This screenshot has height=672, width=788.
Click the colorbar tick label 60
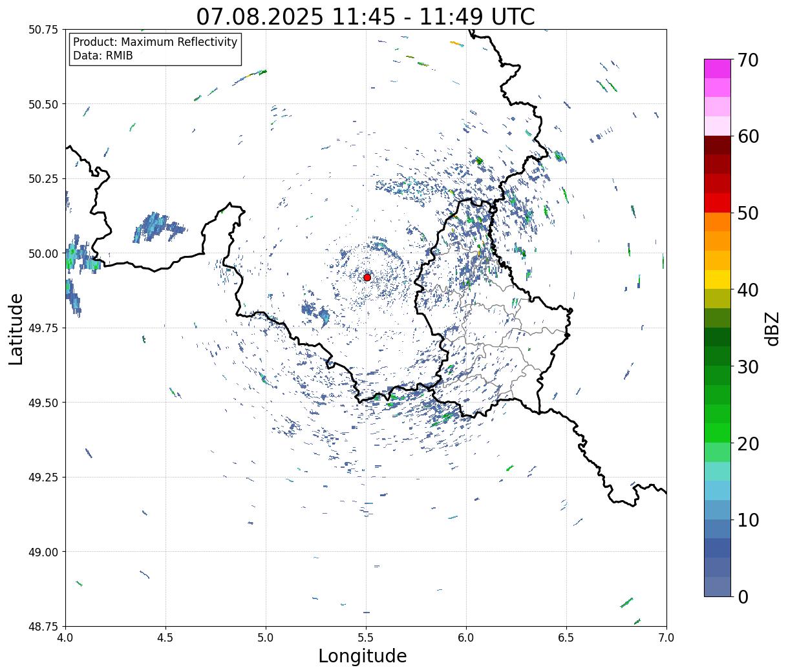[x=747, y=136]
